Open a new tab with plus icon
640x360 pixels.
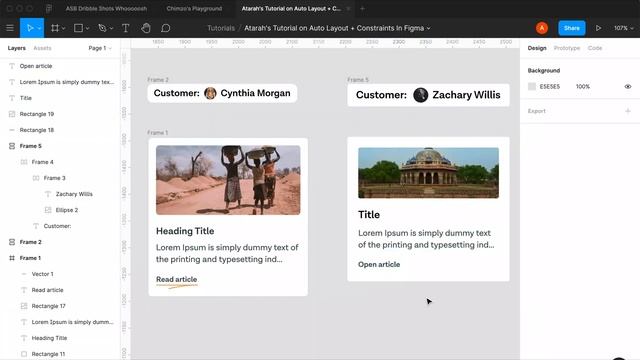(362, 8)
